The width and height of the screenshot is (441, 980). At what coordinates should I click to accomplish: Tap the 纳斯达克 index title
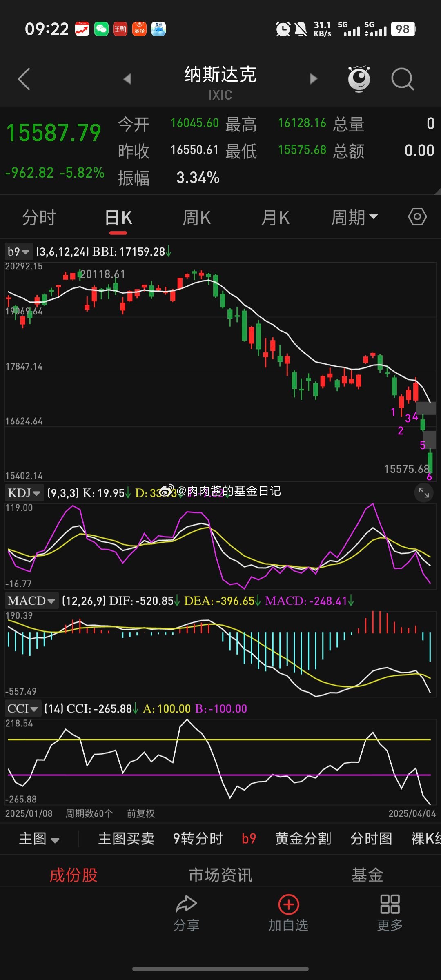(220, 74)
